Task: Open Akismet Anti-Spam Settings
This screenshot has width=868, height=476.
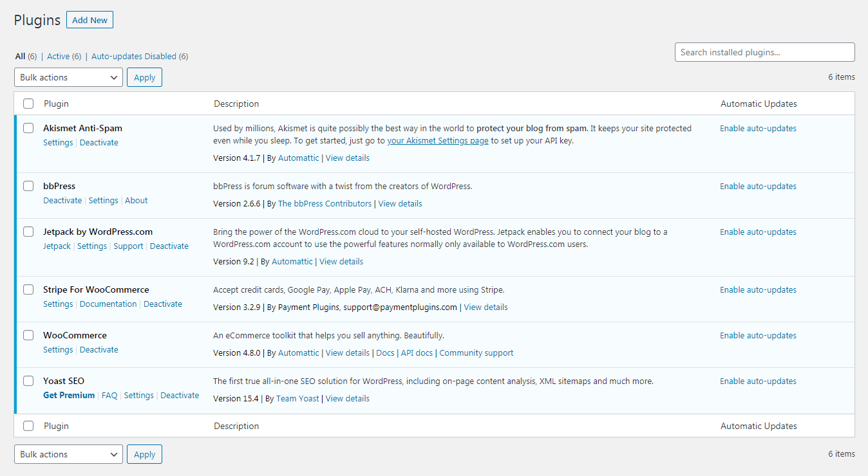Action: pyautogui.click(x=58, y=143)
